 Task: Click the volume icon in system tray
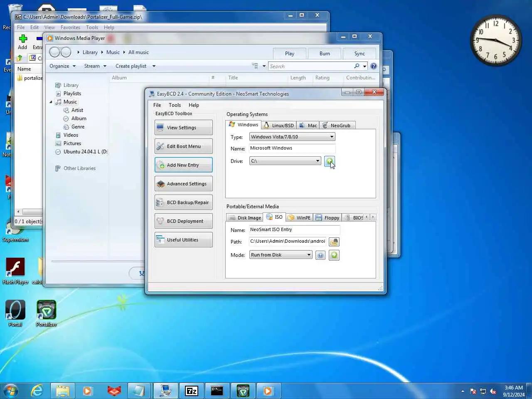click(493, 391)
